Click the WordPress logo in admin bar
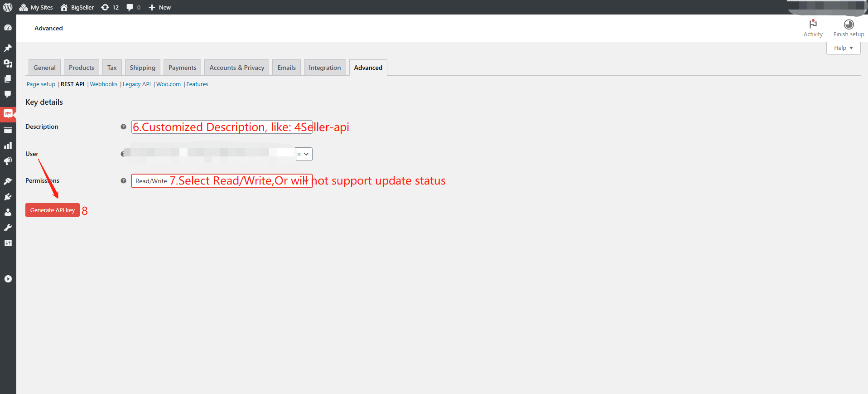The width and height of the screenshot is (868, 394). (x=8, y=7)
